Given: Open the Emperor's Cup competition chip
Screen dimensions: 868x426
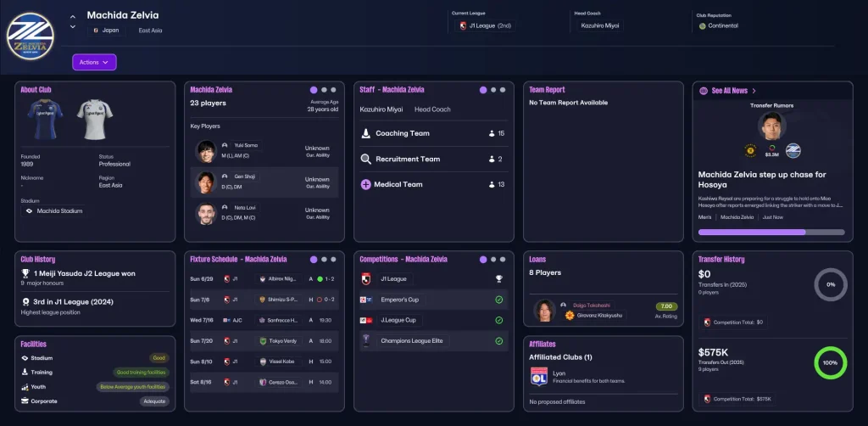Looking at the screenshot, I should [400, 300].
